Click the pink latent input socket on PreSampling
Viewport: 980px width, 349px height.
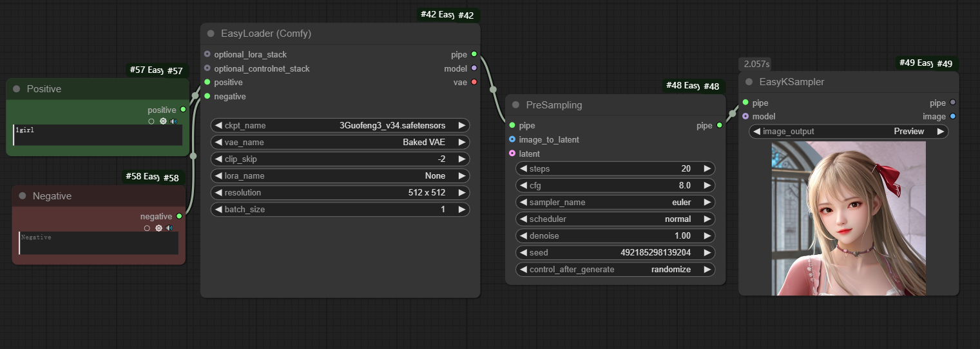click(x=512, y=154)
